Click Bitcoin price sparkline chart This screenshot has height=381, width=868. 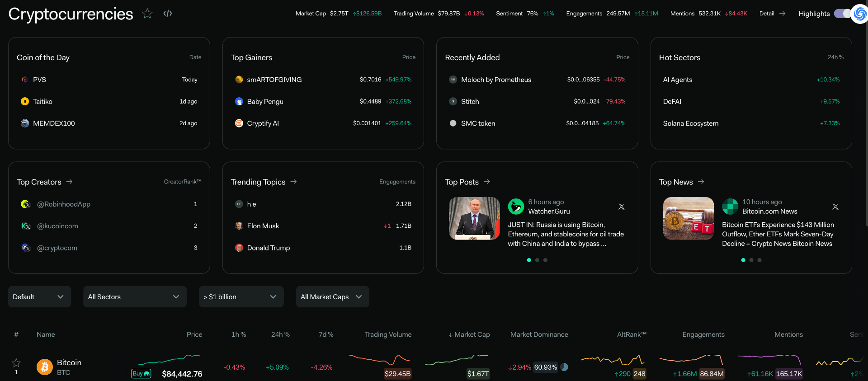[169, 360]
